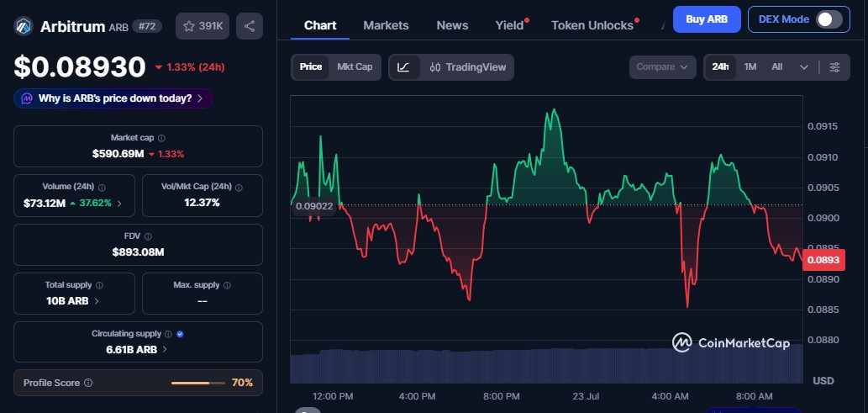Select the Price chart view
868x413 pixels.
pos(311,67)
